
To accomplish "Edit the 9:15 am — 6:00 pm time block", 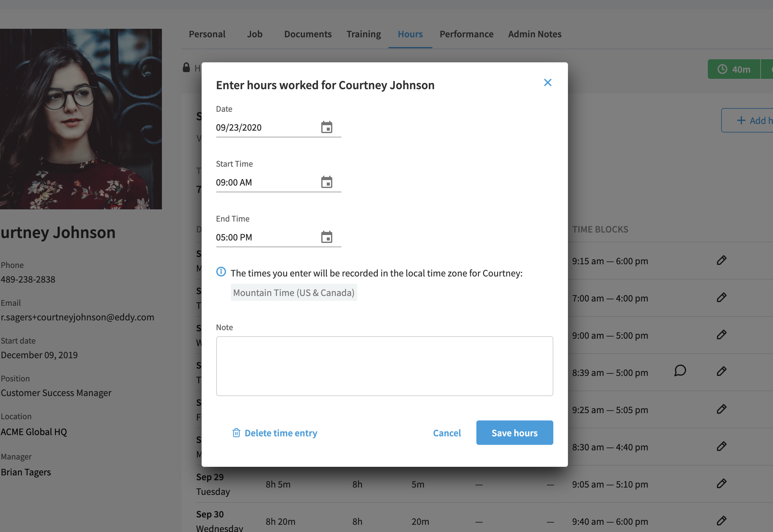I will [x=721, y=260].
